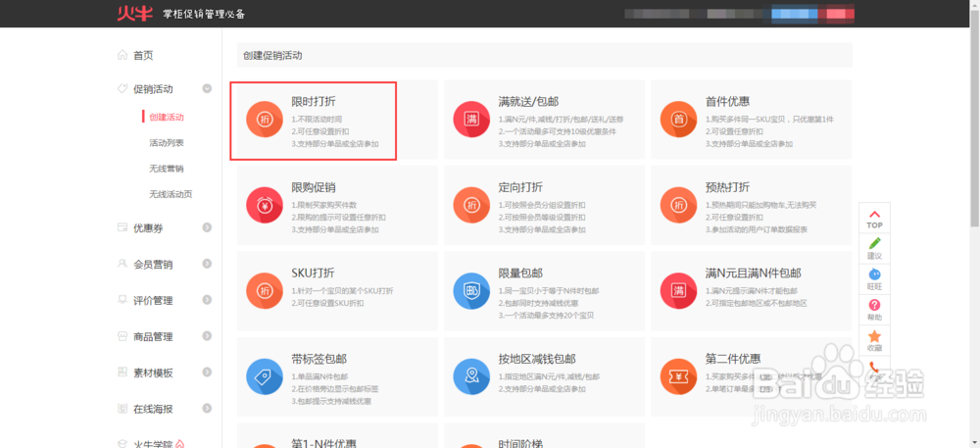
Task: Click the 限购促销 red alarm icon
Action: (265, 205)
